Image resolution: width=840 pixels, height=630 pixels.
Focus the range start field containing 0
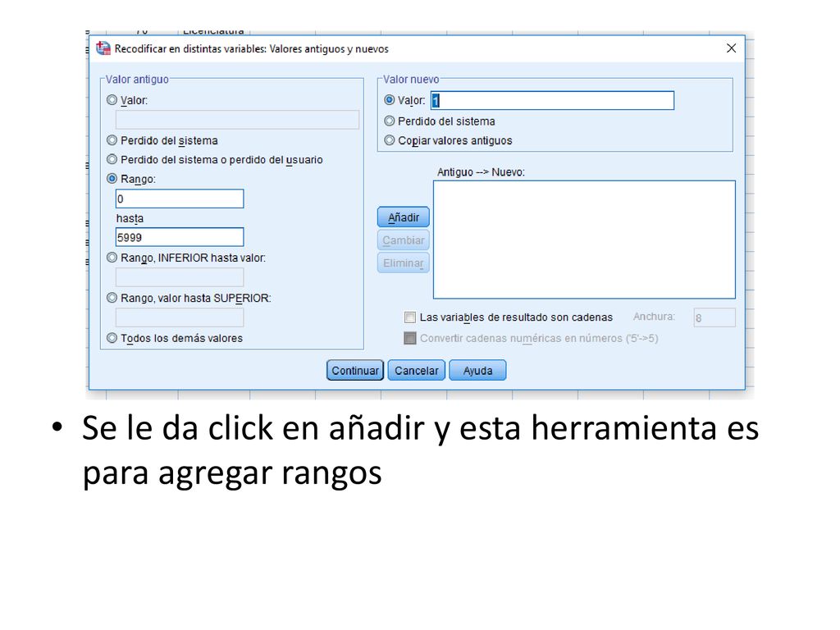coord(180,199)
